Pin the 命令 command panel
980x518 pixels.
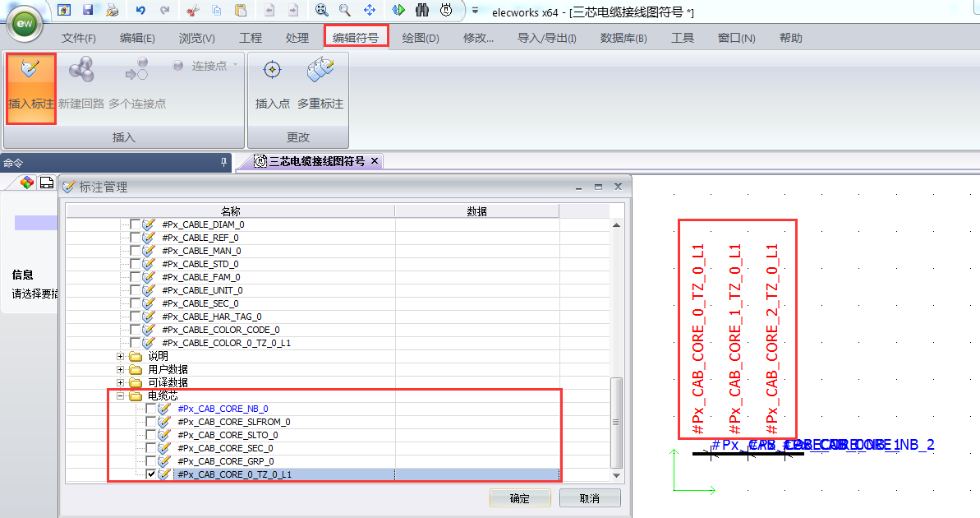point(223,162)
